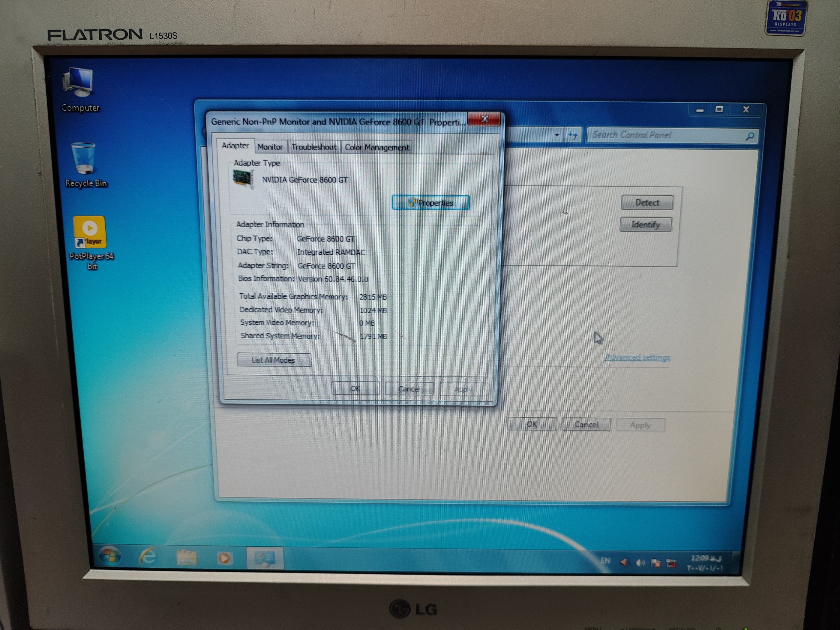
Task: Click search magnifier in Control Panel
Action: (x=750, y=136)
